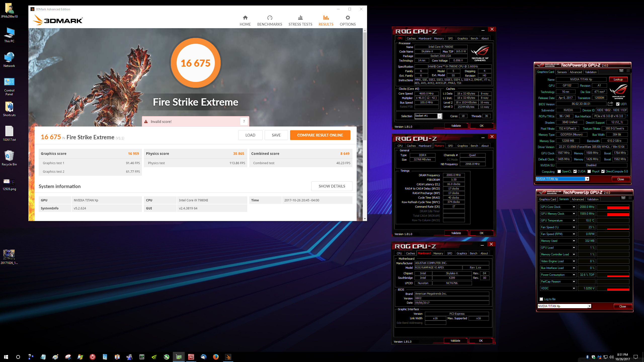This screenshot has height=362, width=644.
Task: Select SPD tab in middle CPU-Z window
Action: (450, 146)
